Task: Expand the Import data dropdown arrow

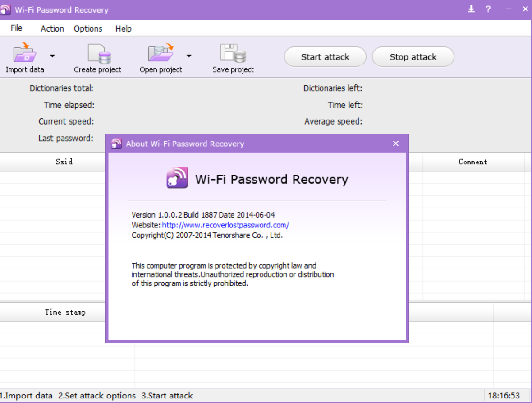Action: click(52, 56)
